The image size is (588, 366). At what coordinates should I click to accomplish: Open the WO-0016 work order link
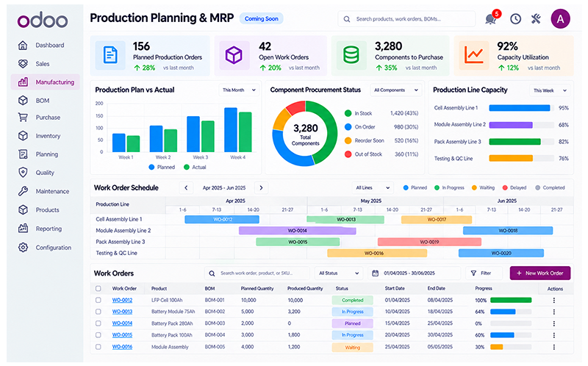[122, 347]
